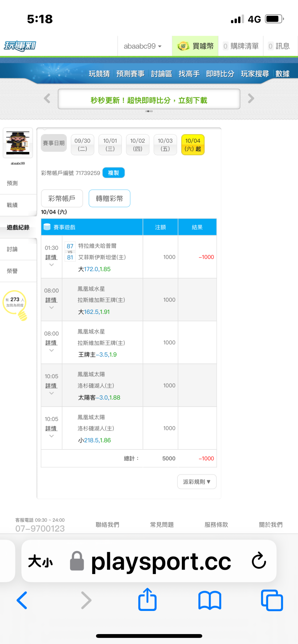Image resolution: width=298 pixels, height=644 pixels.
Task: Tap Safari reload page icon
Action: click(x=259, y=561)
